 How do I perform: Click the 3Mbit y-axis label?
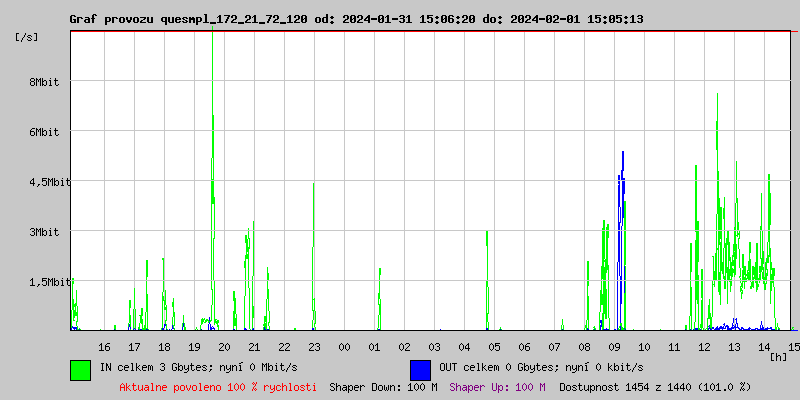45,232
